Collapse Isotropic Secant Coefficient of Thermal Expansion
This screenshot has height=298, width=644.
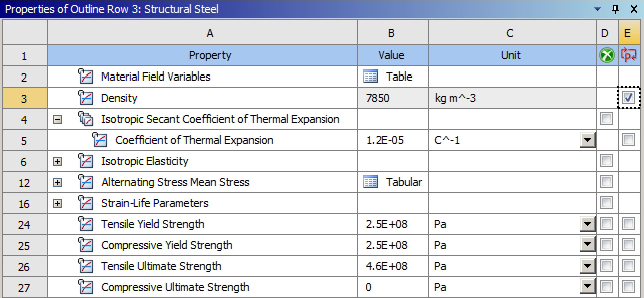59,119
